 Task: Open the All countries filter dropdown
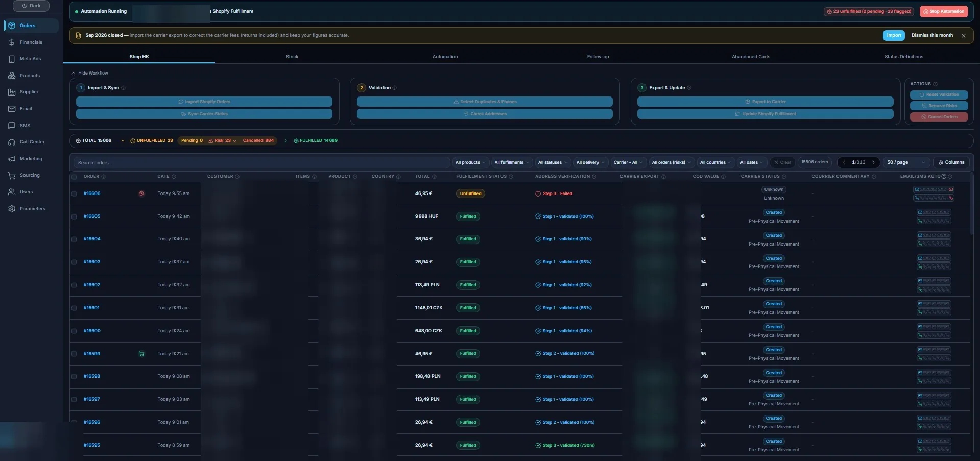[715, 163]
